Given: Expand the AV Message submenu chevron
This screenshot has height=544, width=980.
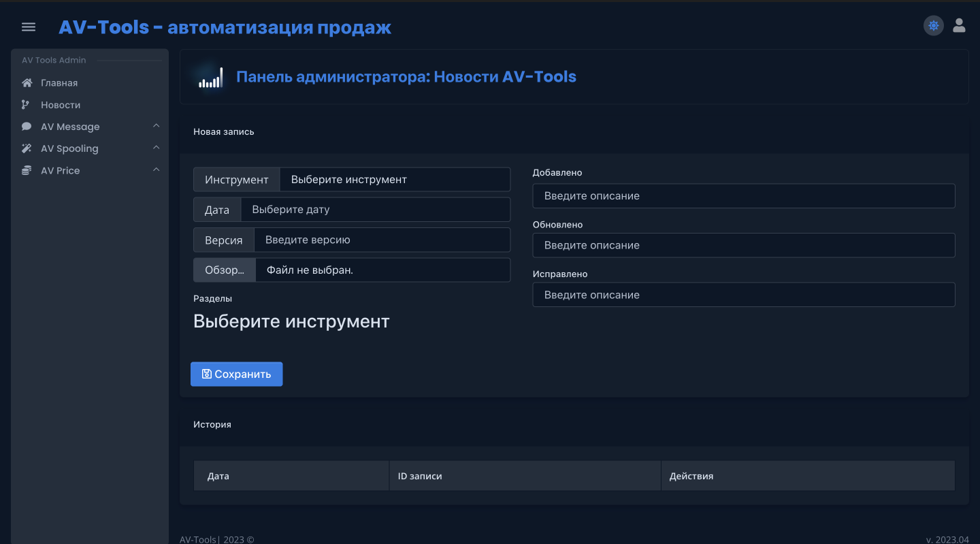Looking at the screenshot, I should 156,126.
